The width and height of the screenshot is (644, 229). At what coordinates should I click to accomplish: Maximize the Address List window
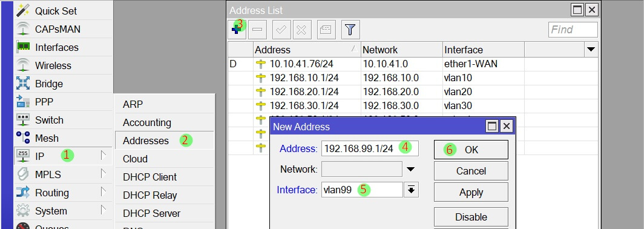577,10
